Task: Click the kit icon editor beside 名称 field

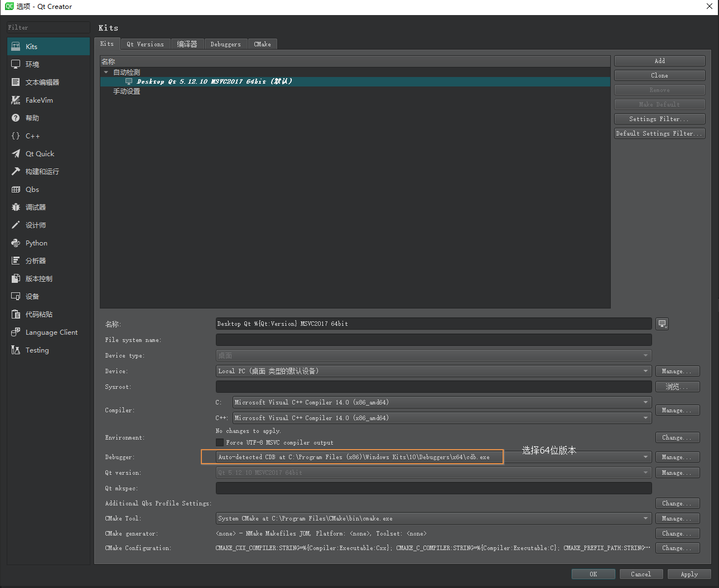Action: tap(662, 323)
